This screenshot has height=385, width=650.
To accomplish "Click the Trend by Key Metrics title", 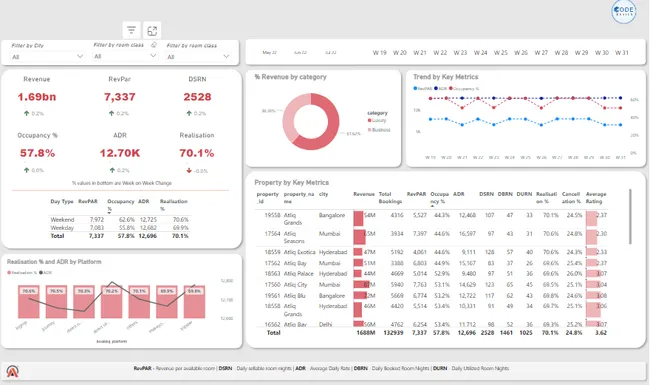I will click(446, 77).
